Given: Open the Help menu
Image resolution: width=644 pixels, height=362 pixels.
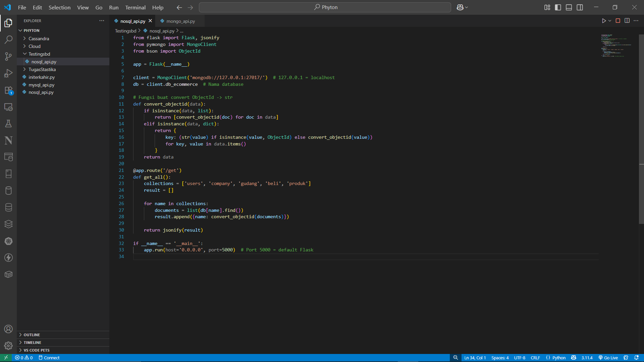Looking at the screenshot, I should (158, 7).
